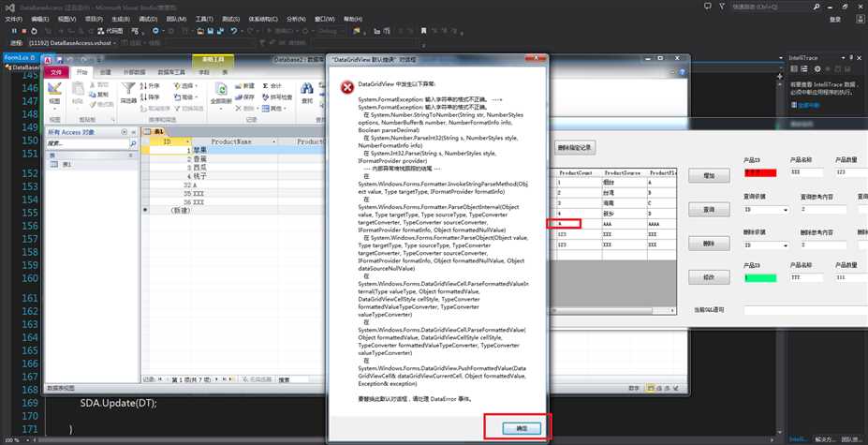Viewport: 868px width, 445px height.
Task: Open the 删除依据 ID combo box
Action: coord(767,245)
